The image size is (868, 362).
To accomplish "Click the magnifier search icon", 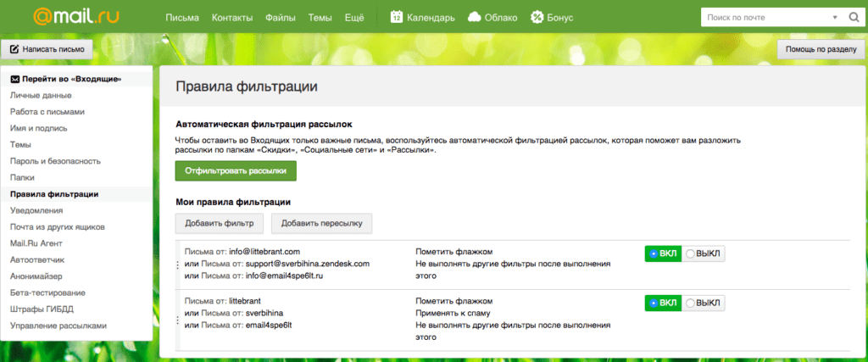I will tap(854, 17).
